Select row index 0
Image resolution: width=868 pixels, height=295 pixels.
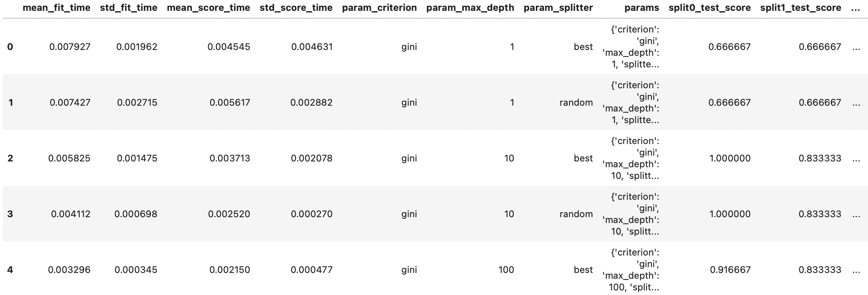pyautogui.click(x=10, y=47)
